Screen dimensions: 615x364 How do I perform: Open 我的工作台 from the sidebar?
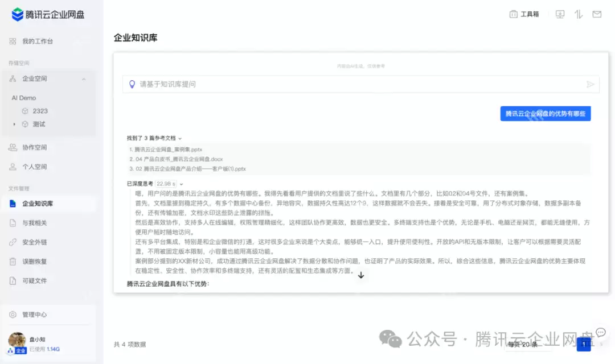[x=36, y=41]
